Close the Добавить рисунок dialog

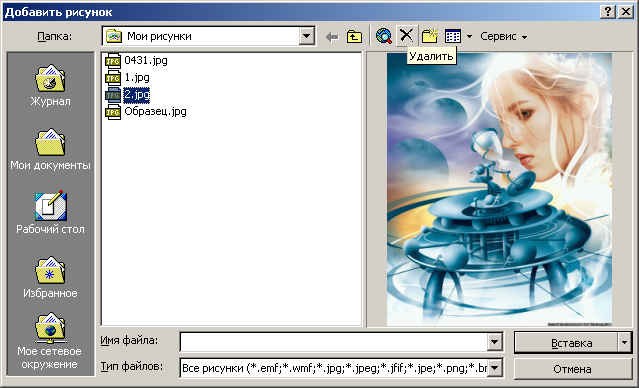626,12
